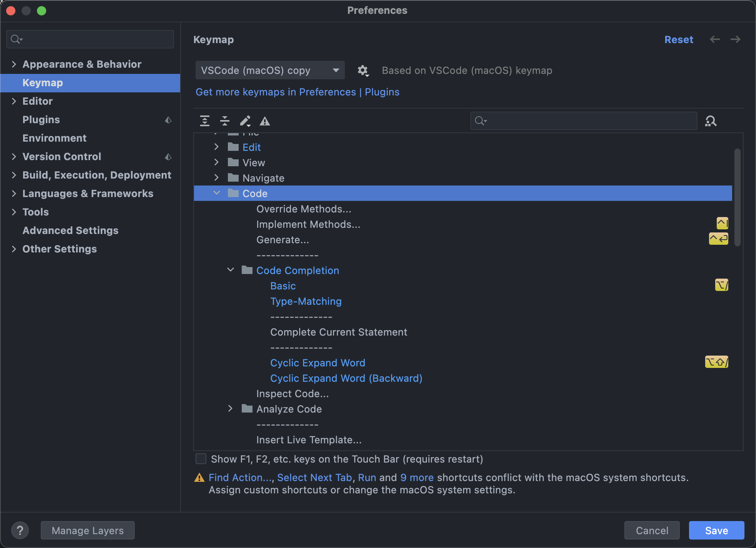Image resolution: width=756 pixels, height=548 pixels.
Task: Collapse the Code Completion folder
Action: (231, 270)
